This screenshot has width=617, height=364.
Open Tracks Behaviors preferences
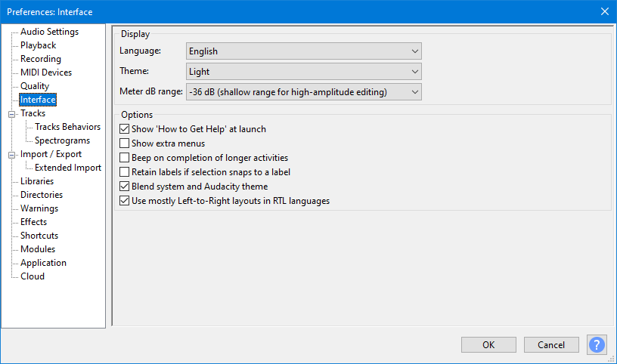coord(68,127)
